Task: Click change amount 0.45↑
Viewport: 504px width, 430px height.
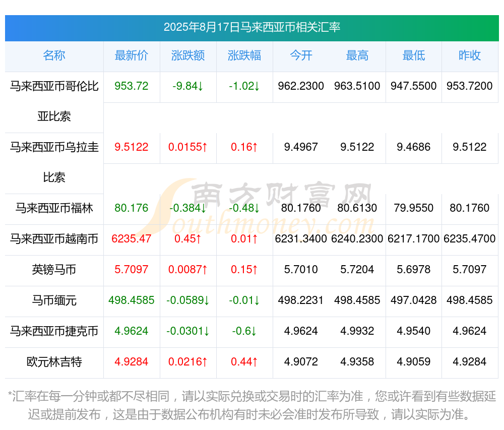Action: pyautogui.click(x=188, y=239)
